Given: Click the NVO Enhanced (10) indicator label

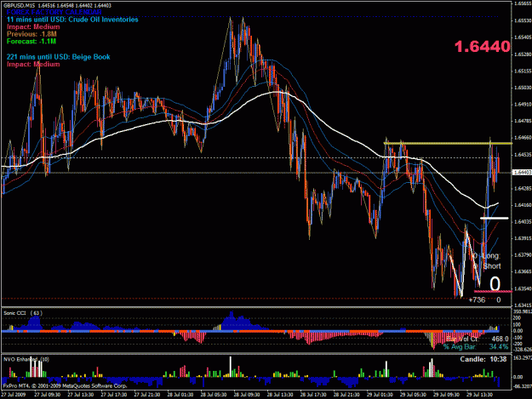Looking at the screenshot, I should [x=26, y=359].
